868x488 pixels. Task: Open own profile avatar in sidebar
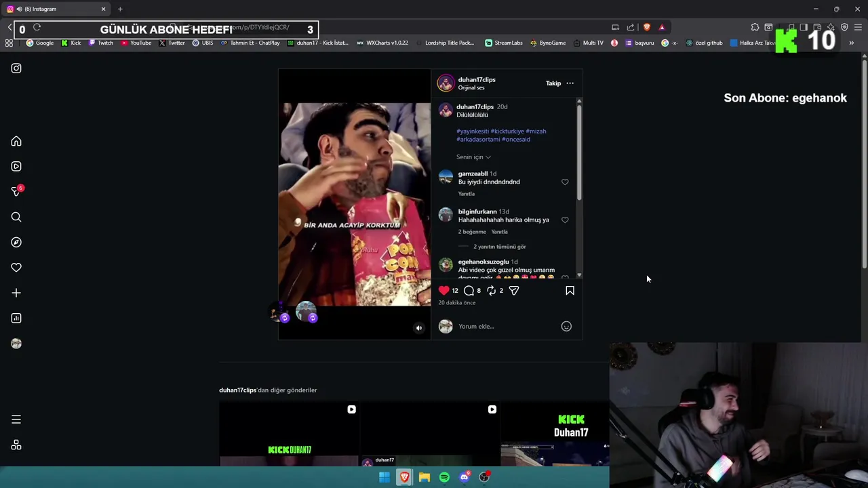(16, 344)
